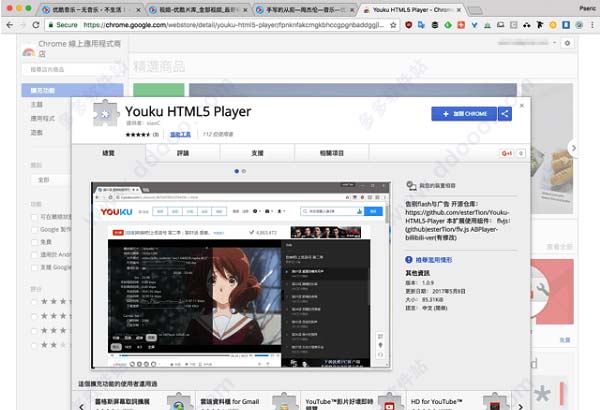600x410 pixels.
Task: Reload the current page
Action: pos(36,25)
